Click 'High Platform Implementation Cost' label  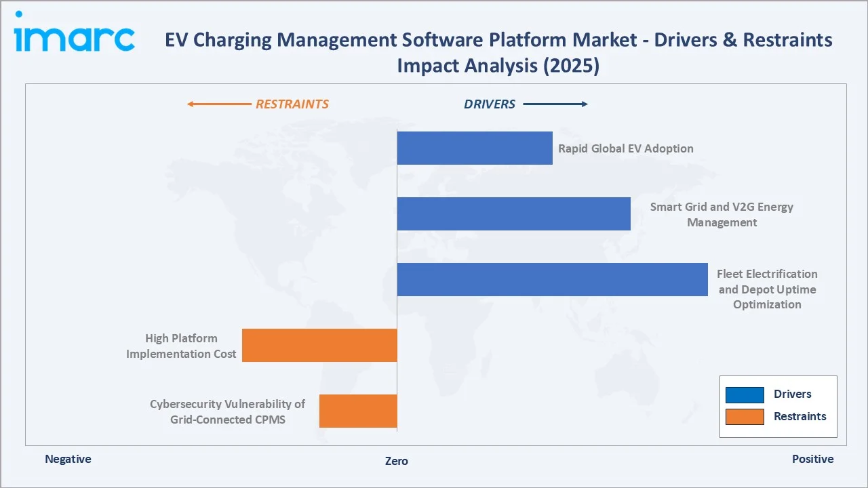181,346
